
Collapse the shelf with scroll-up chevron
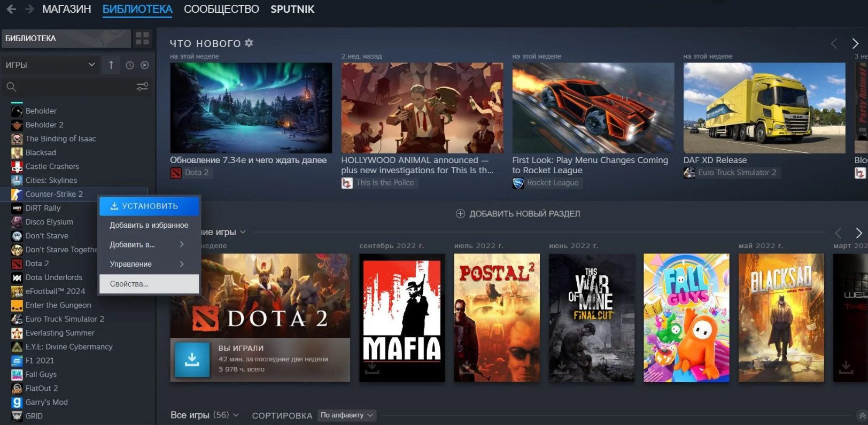[861, 415]
